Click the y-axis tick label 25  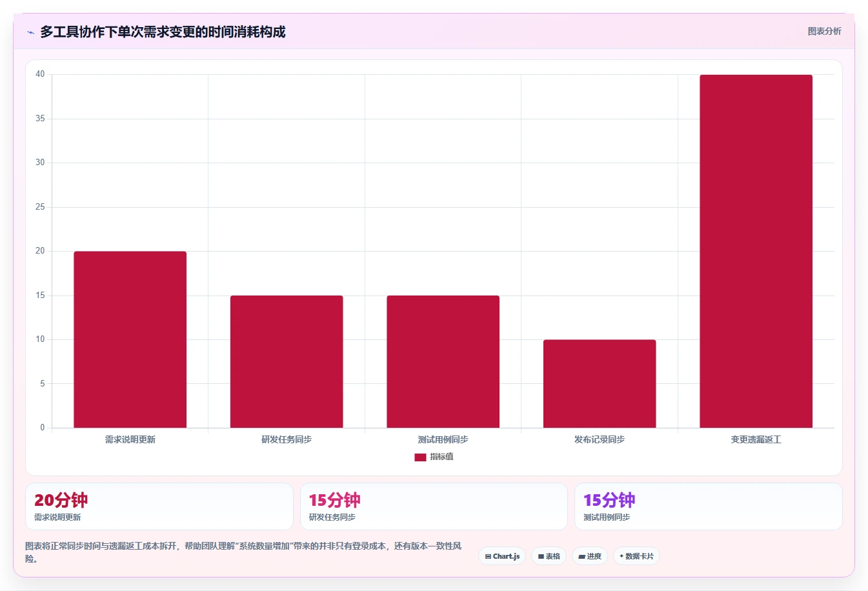point(40,207)
